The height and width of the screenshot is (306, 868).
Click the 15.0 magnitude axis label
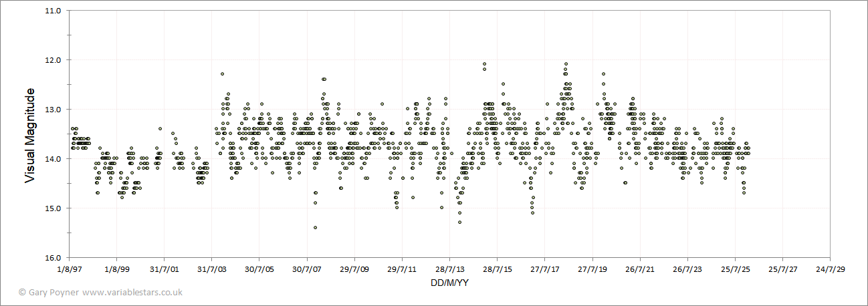point(53,208)
